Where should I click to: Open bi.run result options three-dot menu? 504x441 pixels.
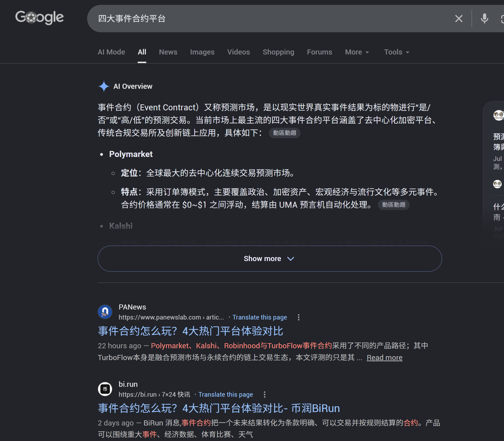click(265, 395)
